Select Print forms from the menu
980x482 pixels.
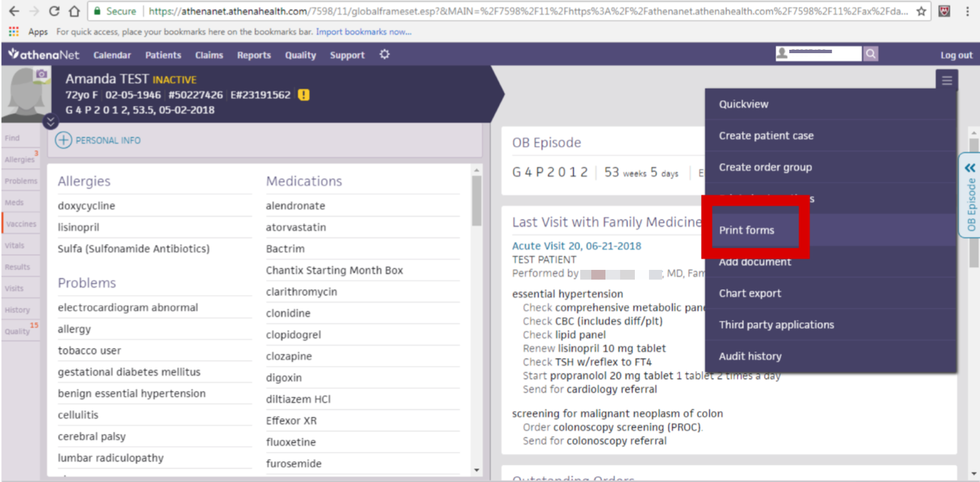click(x=746, y=230)
